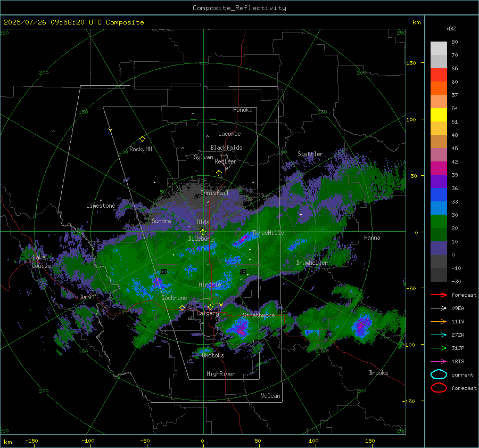
Task: Select the Hanna label
Action: click(372, 238)
